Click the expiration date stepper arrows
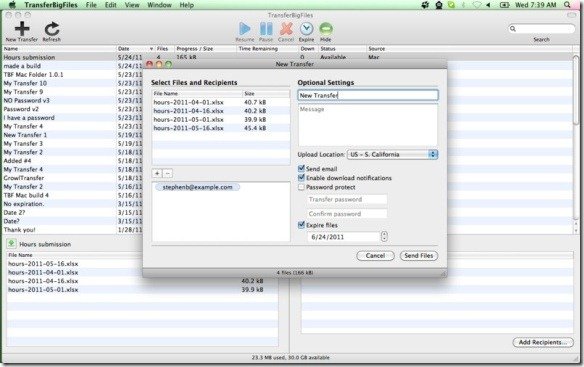 point(384,237)
